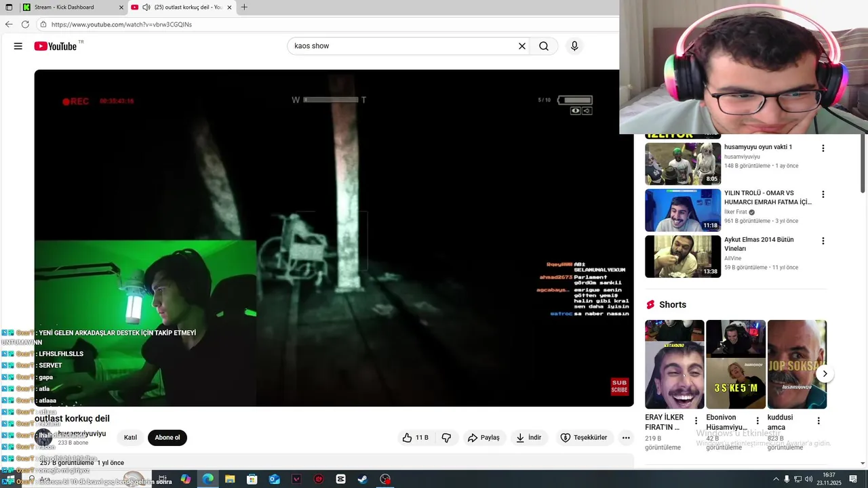Send thanks with Teşekkürler button
The width and height of the screenshot is (868, 488).
click(x=584, y=438)
